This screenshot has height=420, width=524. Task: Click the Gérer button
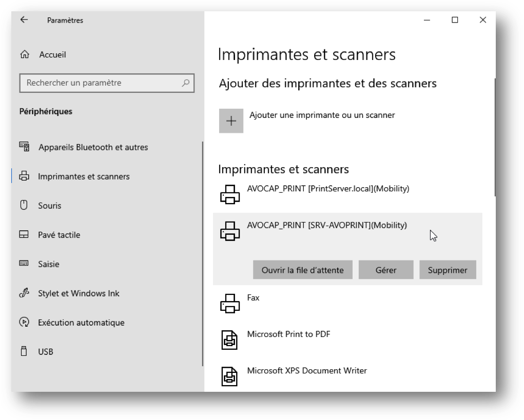pyautogui.click(x=386, y=270)
